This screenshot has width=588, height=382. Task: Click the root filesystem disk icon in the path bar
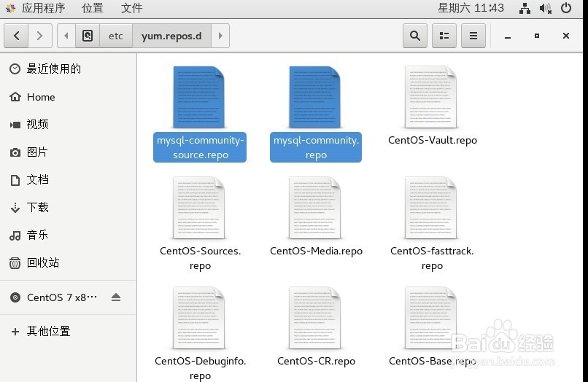pyautogui.click(x=88, y=36)
